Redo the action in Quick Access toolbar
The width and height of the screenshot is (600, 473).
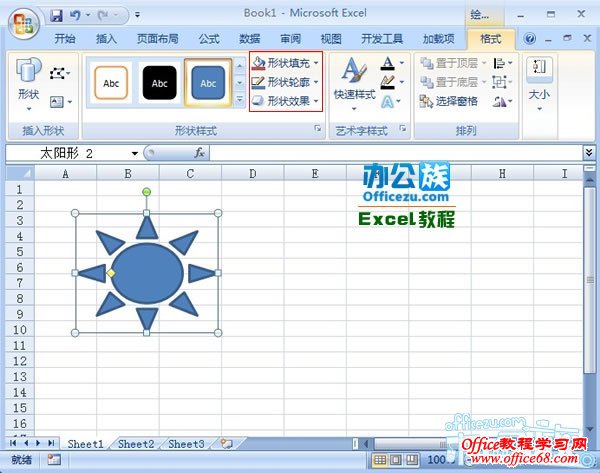(x=103, y=15)
